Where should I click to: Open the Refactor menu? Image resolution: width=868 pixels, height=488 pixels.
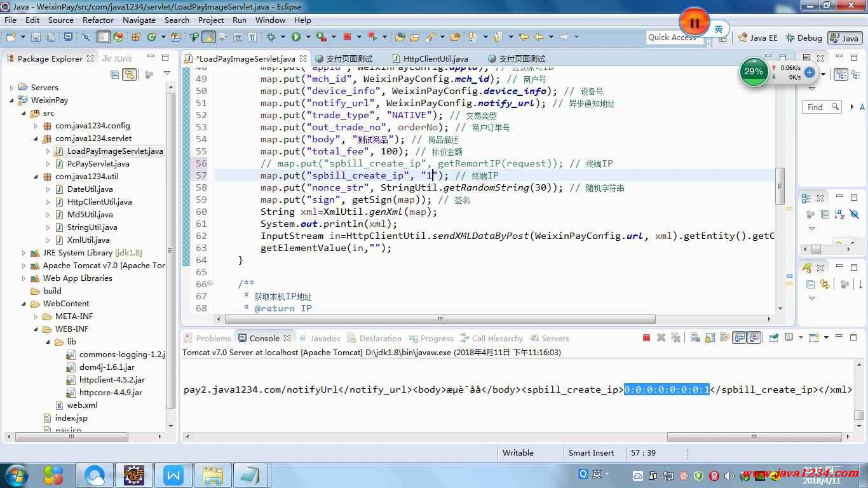pyautogui.click(x=98, y=20)
